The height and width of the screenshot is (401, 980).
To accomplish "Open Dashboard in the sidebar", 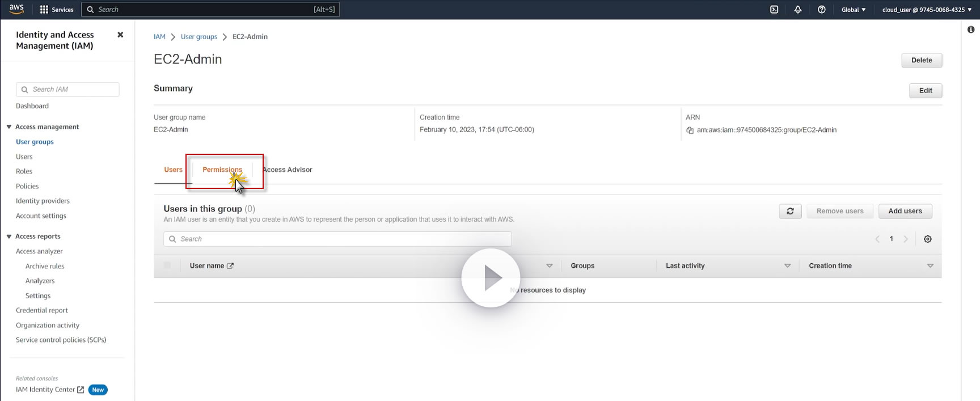I will (x=32, y=106).
